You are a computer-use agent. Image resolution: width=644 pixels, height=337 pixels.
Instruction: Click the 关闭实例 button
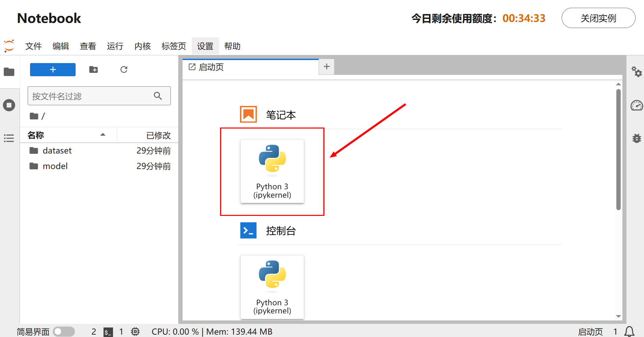point(598,18)
